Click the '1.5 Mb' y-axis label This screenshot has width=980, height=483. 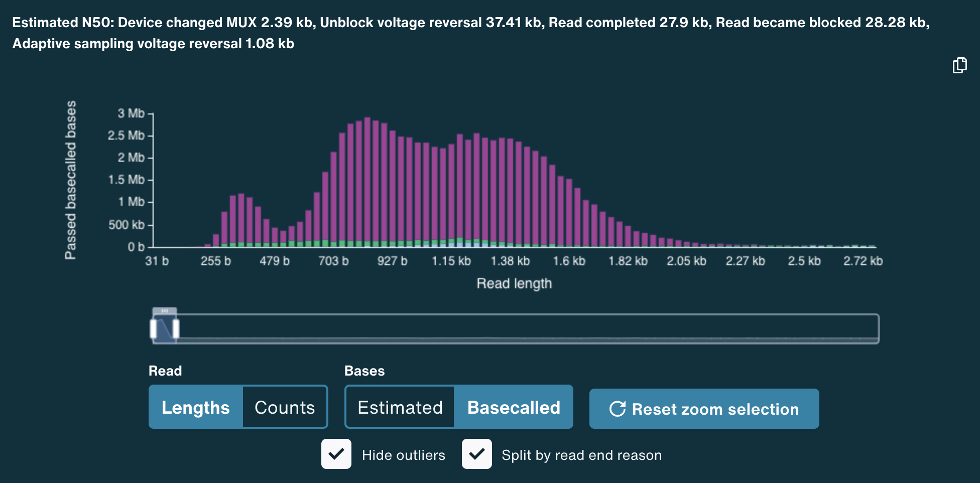click(x=127, y=180)
